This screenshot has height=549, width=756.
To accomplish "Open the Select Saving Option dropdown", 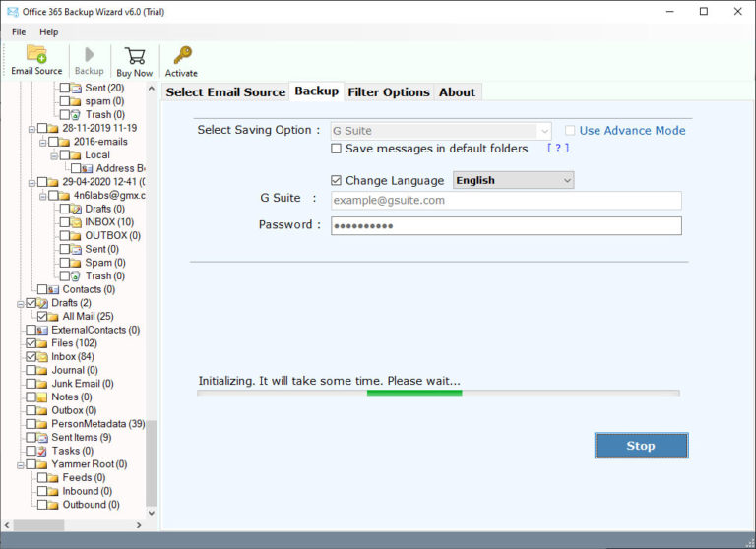I will (x=441, y=131).
